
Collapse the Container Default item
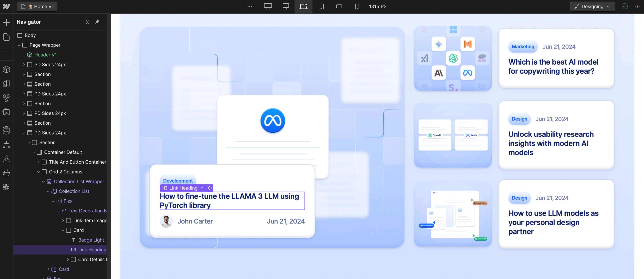tap(33, 152)
